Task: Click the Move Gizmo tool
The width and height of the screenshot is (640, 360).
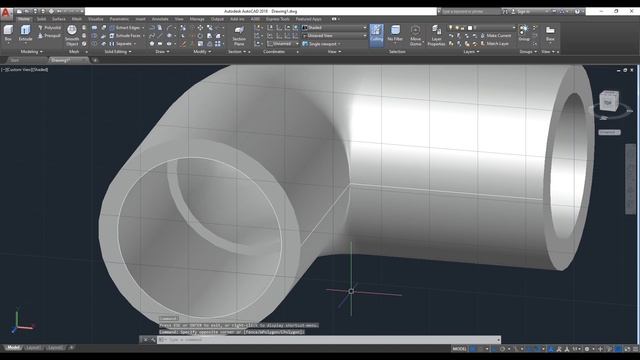Action: (x=416, y=35)
